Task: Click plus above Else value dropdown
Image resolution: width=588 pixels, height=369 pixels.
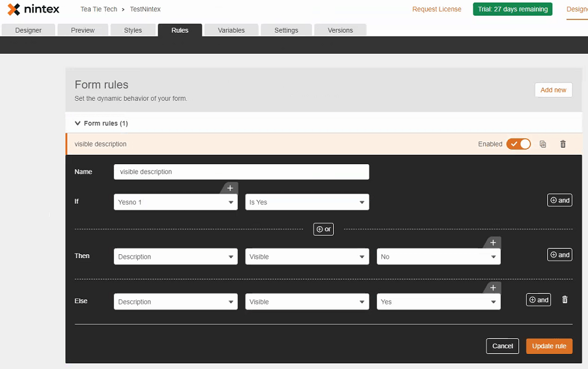Action: 493,288
